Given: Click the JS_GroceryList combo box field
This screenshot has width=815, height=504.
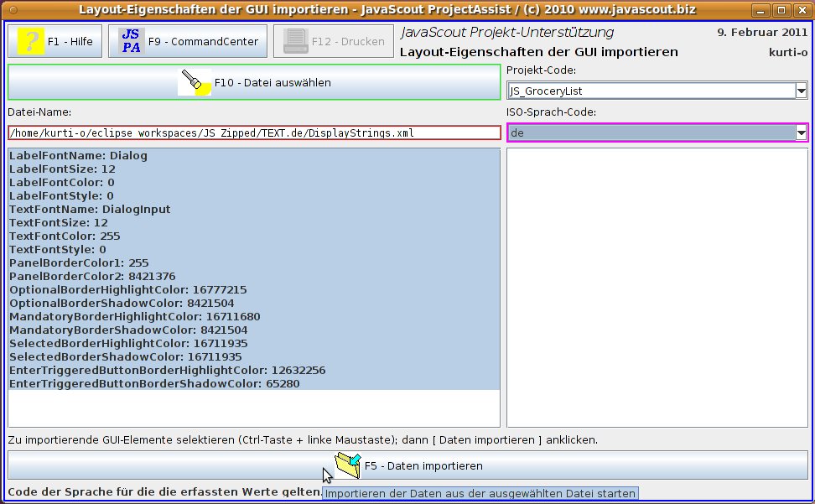Looking at the screenshot, I should coord(650,91).
